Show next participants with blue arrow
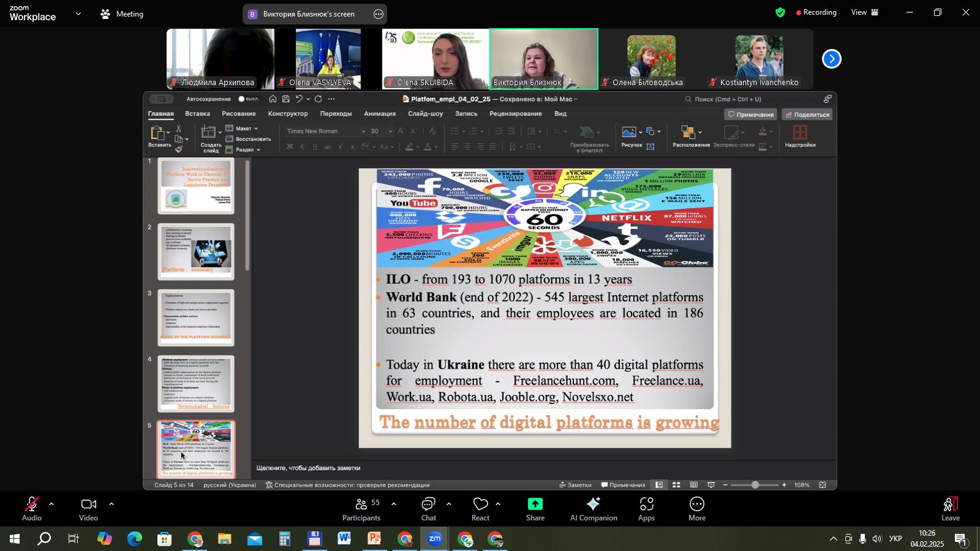The image size is (980, 551). [831, 59]
